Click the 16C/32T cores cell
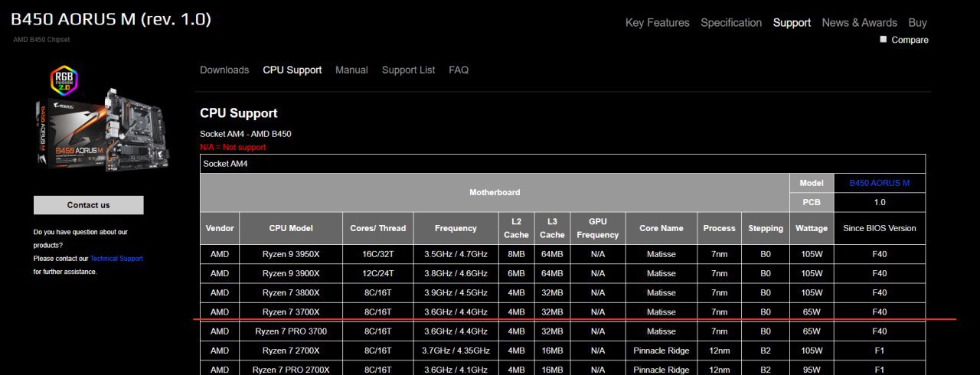980x375 pixels. (x=378, y=254)
